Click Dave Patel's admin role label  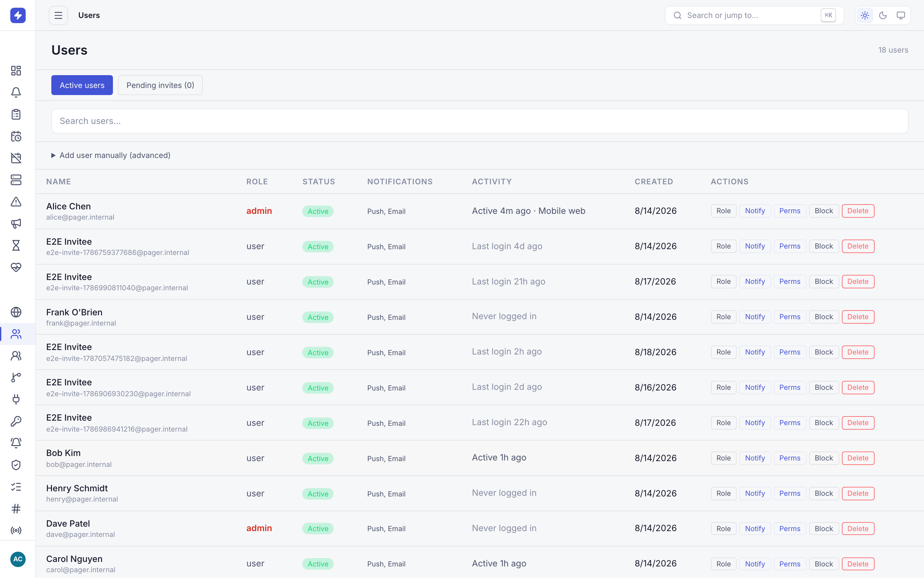259,528
